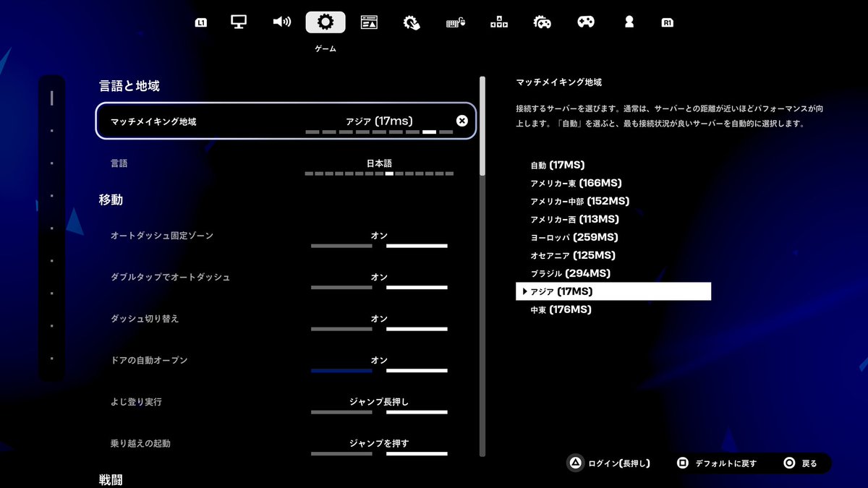Open the Game UI settings tab
The image size is (868, 488).
(369, 22)
